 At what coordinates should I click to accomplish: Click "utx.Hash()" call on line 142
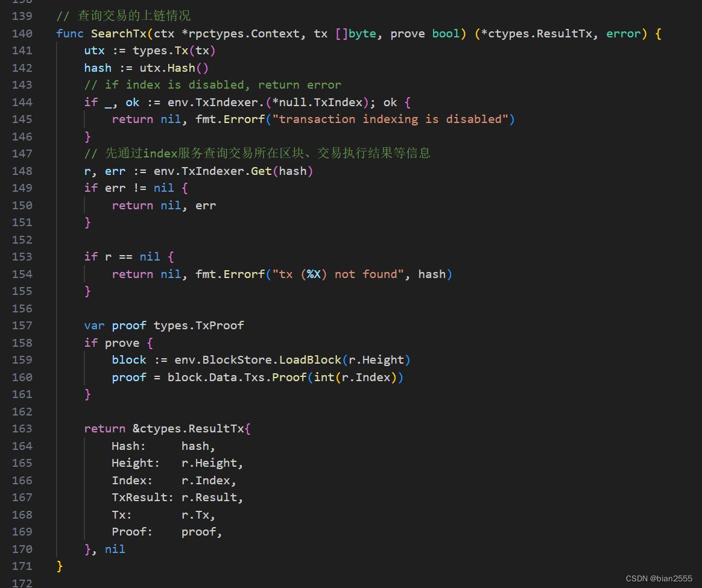pos(174,68)
